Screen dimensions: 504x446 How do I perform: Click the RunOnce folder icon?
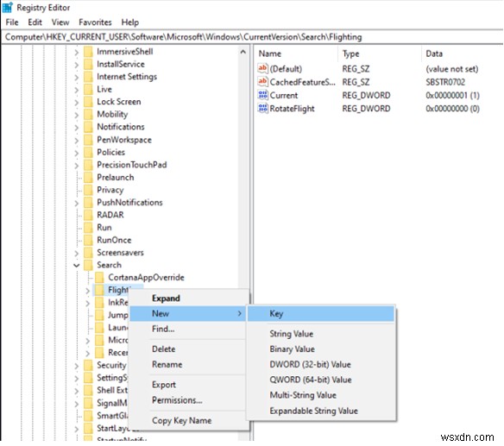coord(88,240)
